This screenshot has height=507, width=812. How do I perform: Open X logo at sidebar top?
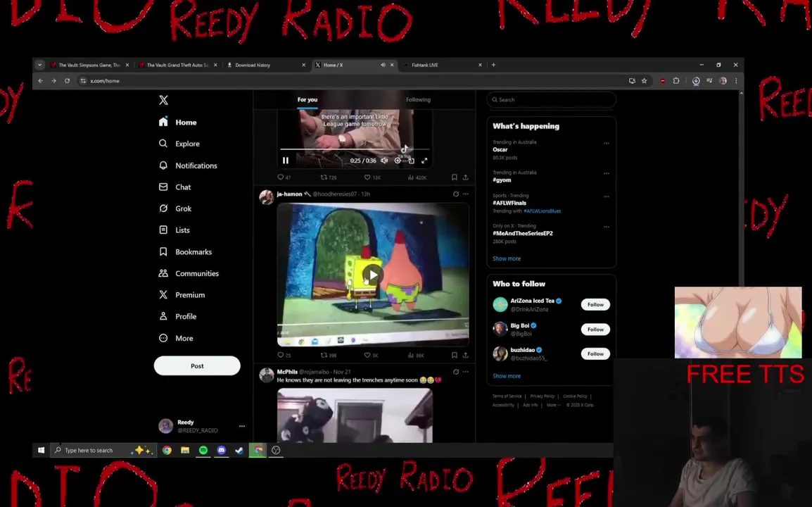(x=164, y=100)
